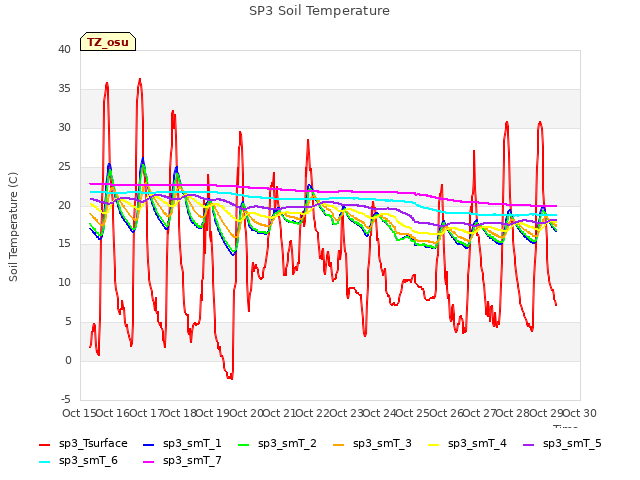Click the Oct 20 x-axis tick label
Image resolution: width=640 pixels, height=480 pixels.
tap(246, 413)
